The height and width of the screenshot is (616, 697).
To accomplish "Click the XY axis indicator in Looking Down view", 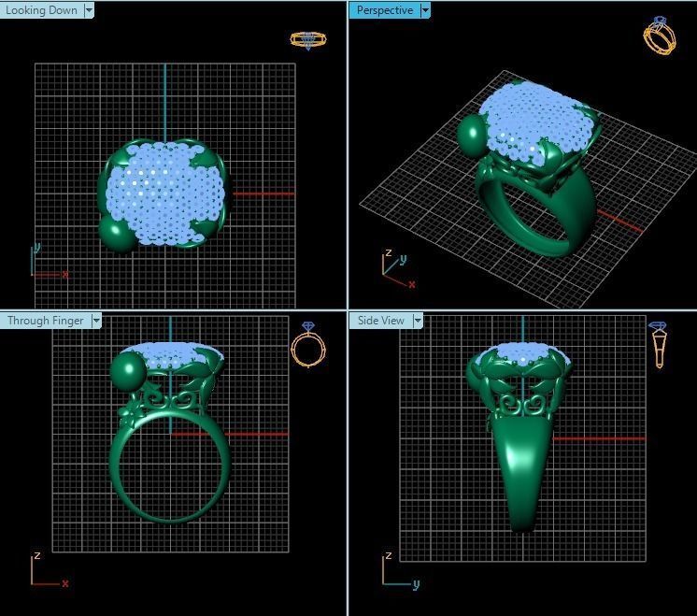I will click(x=49, y=261).
